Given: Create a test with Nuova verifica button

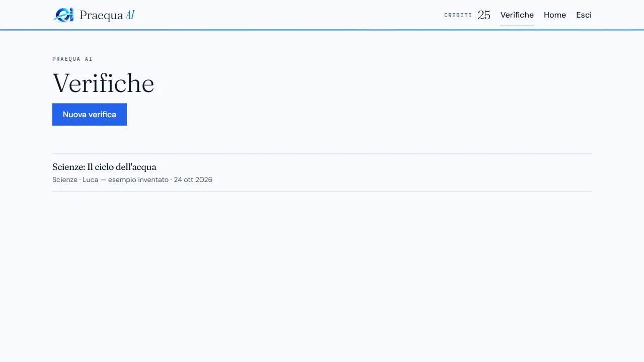Looking at the screenshot, I should coord(90,115).
